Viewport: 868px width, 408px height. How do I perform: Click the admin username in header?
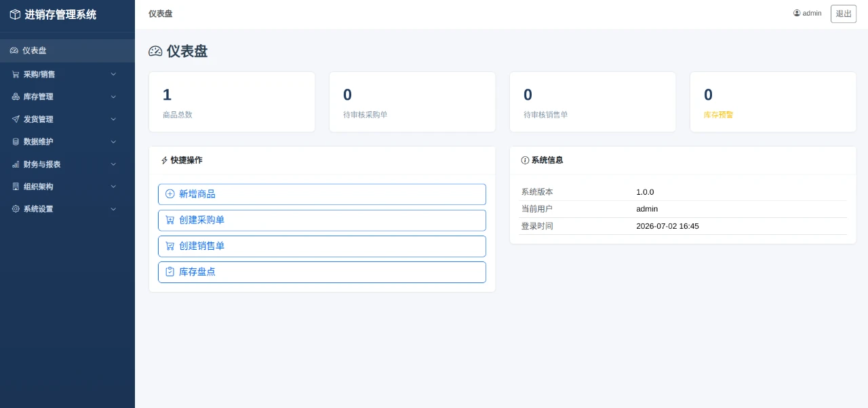point(812,13)
